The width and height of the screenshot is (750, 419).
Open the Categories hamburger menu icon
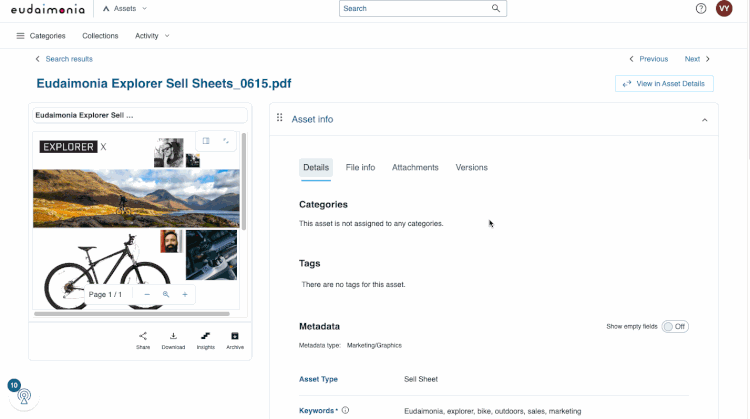point(20,36)
